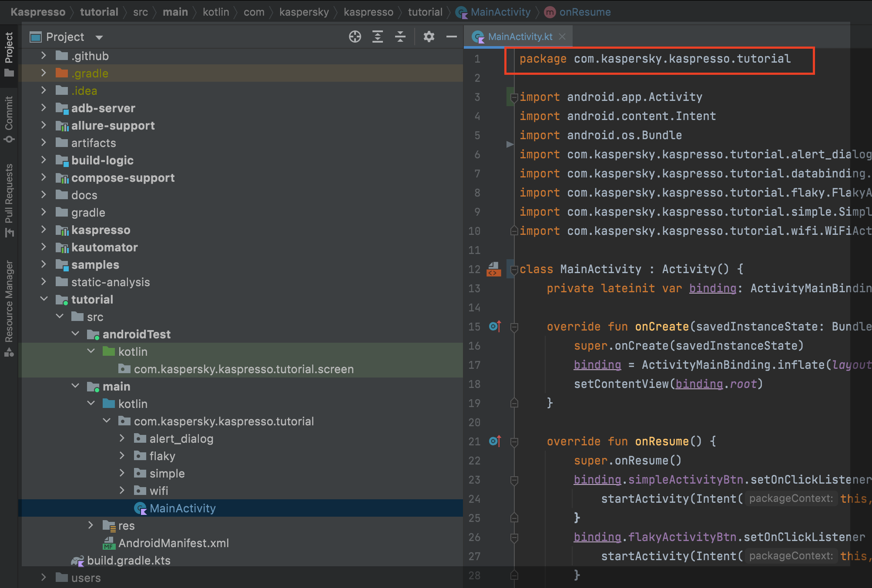This screenshot has width=872, height=588.
Task: Click the Collapse All toolbar icon
Action: [400, 37]
